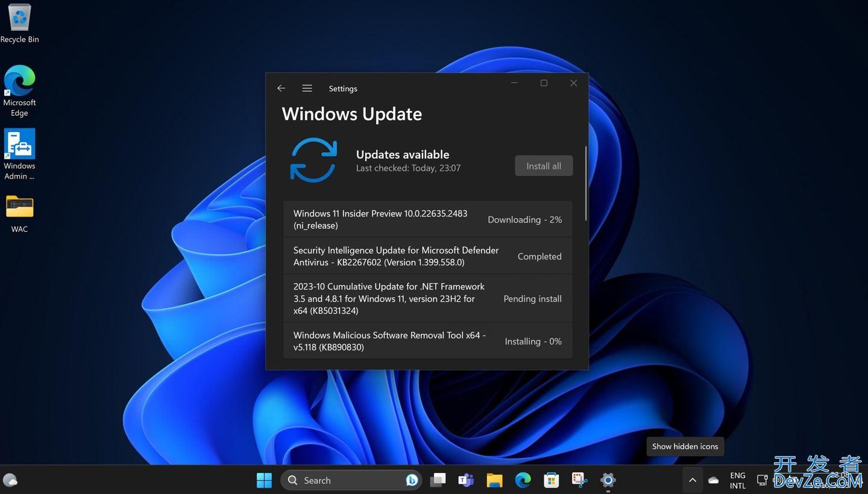Select the Microsoft Edge desktop shortcut
The image size is (868, 494).
click(19, 90)
